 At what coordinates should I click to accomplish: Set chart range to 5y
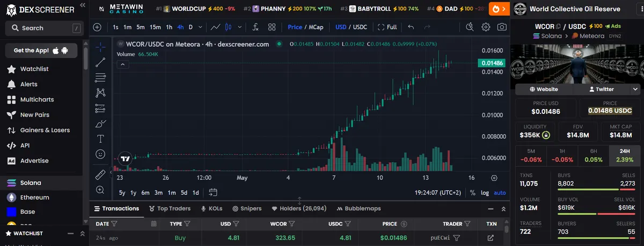click(122, 192)
